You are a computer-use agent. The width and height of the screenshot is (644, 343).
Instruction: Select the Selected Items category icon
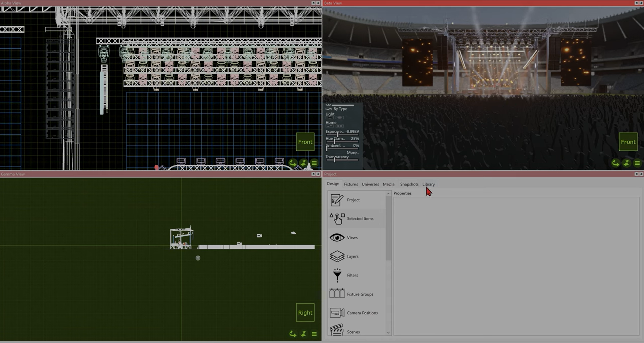click(337, 219)
